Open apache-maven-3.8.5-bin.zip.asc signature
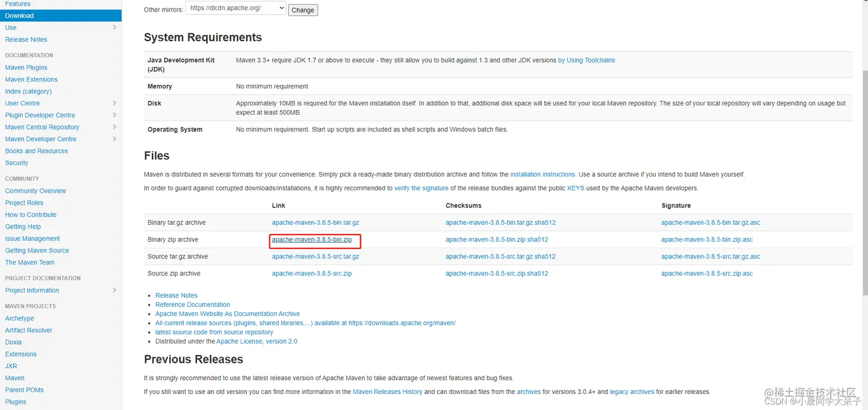Viewport: 868px width, 410px height. 707,240
